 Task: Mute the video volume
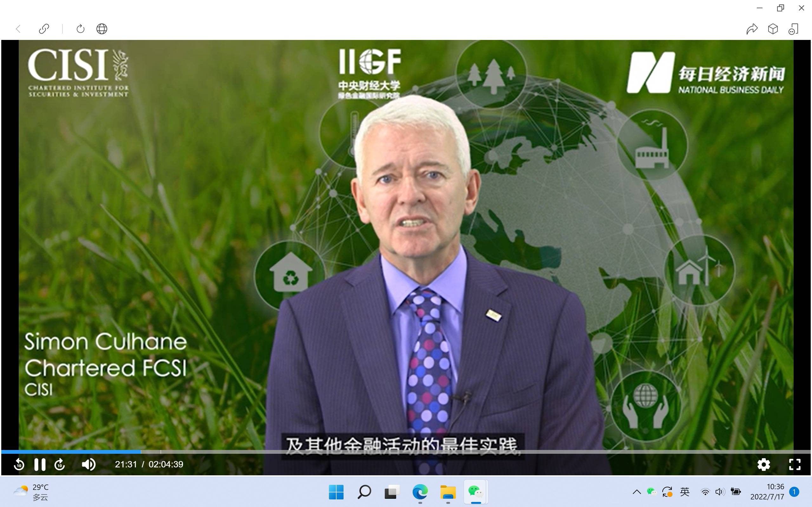tap(88, 465)
